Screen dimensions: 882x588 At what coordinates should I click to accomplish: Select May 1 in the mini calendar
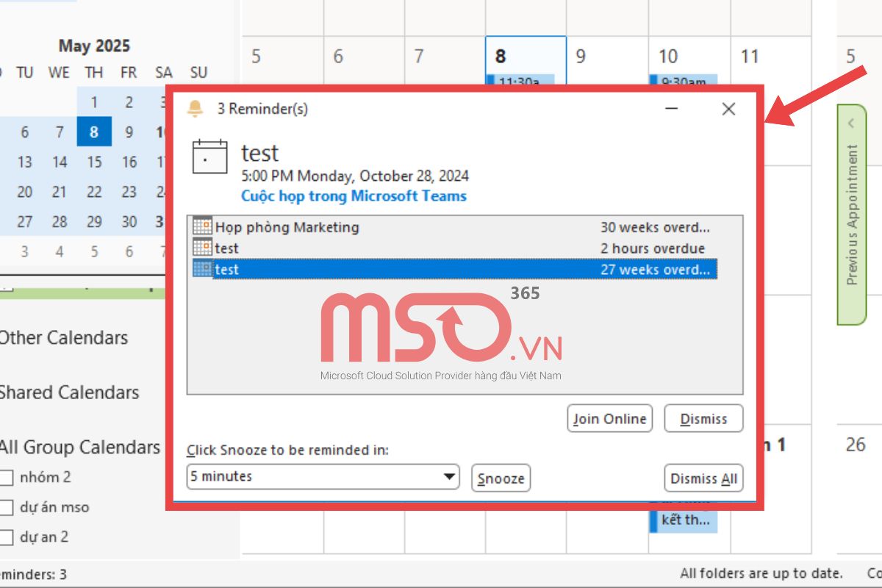coord(94,103)
